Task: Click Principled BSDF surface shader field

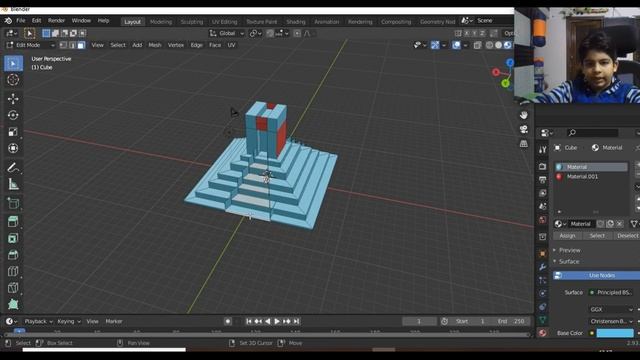Action: point(611,293)
